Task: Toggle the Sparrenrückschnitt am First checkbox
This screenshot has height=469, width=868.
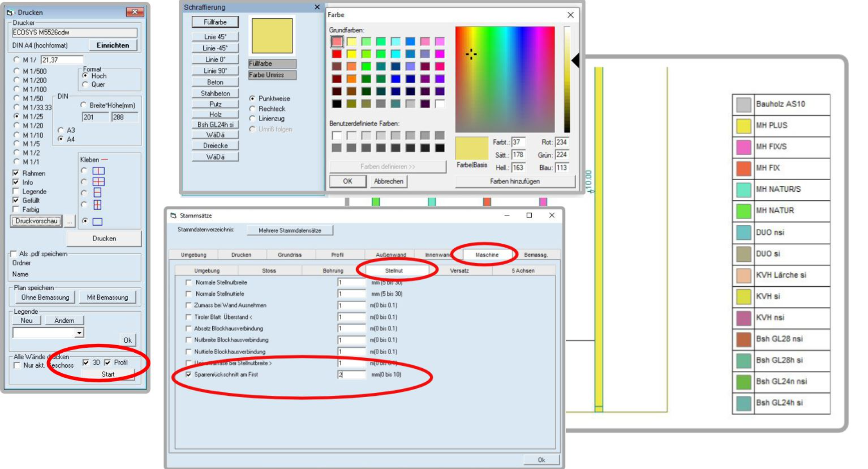Action: pyautogui.click(x=189, y=374)
